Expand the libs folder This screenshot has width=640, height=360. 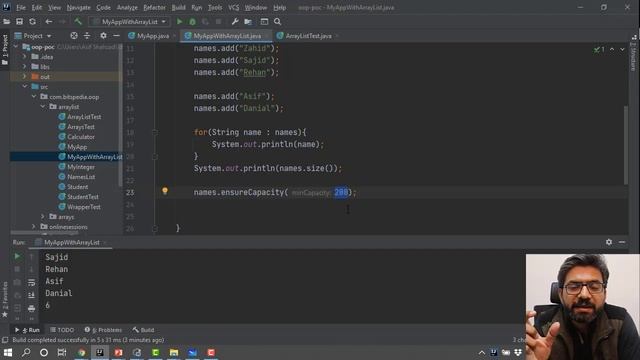coord(24,67)
